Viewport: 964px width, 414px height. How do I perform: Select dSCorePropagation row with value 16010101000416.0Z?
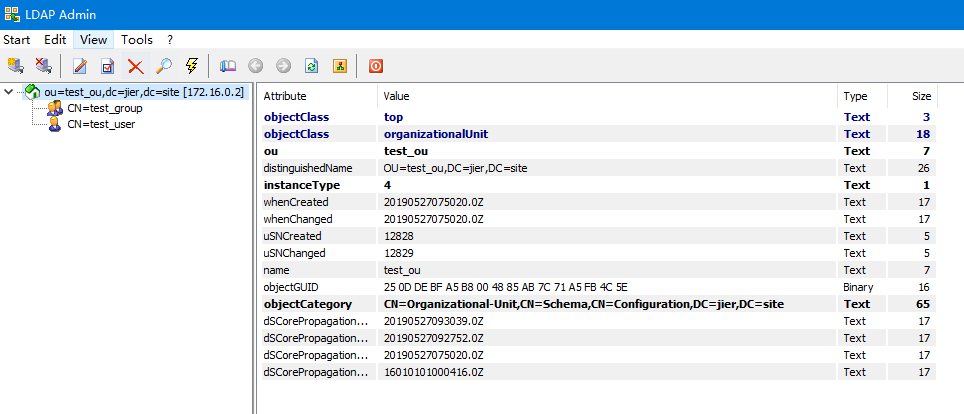(x=599, y=372)
